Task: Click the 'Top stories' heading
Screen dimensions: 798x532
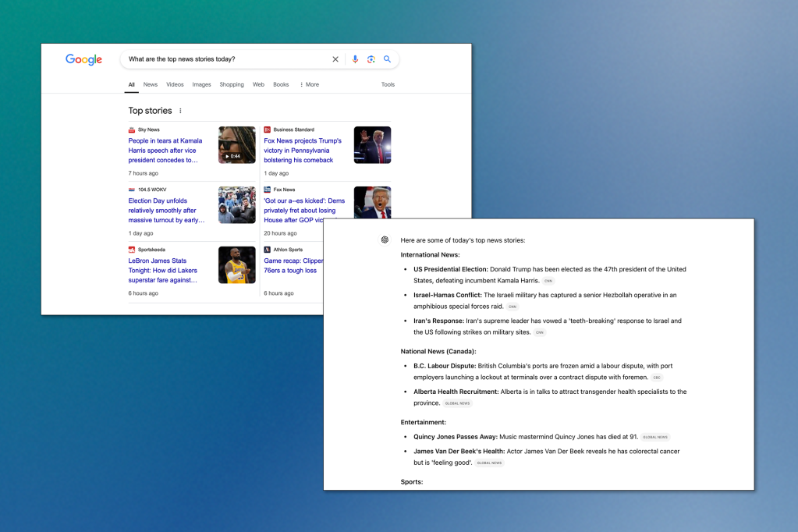Action: (x=150, y=111)
